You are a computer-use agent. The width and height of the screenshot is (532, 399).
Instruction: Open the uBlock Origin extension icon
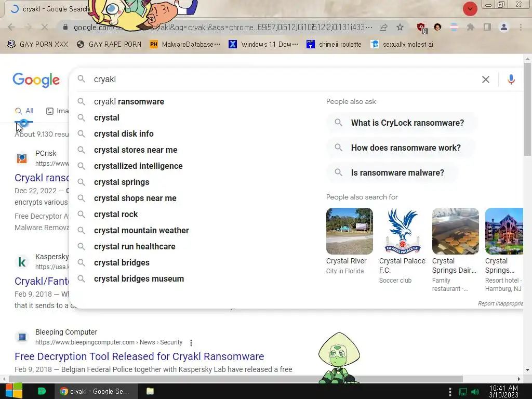pos(422,28)
